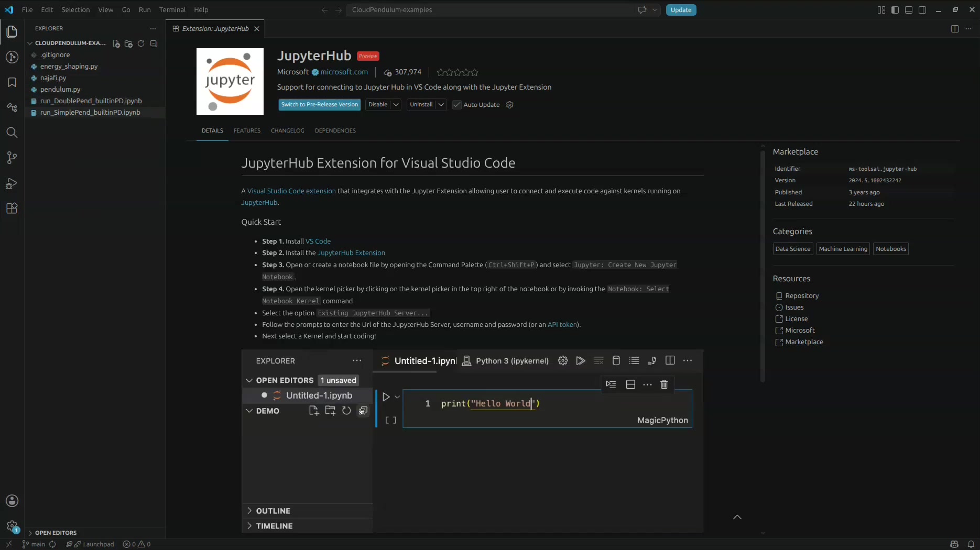This screenshot has width=980, height=550.
Task: Open the Visual Studio Code extension link
Action: (x=291, y=191)
